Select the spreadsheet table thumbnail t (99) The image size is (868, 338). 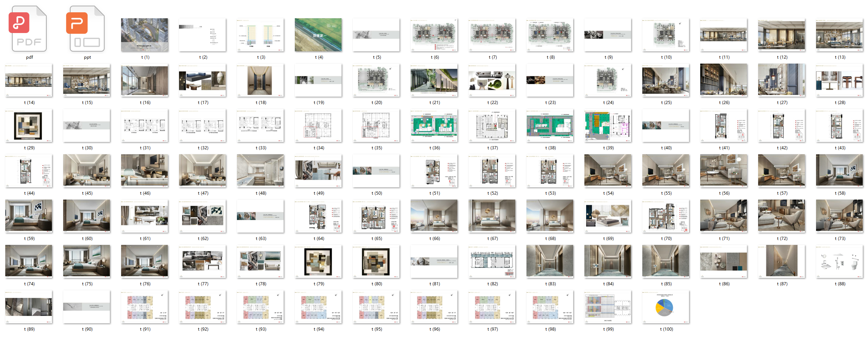point(608,307)
